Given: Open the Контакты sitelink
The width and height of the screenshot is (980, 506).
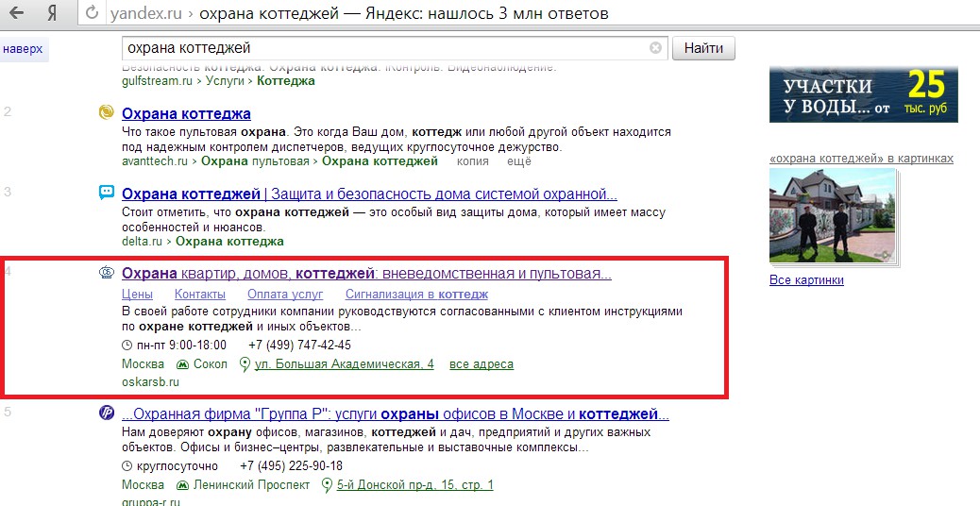Looking at the screenshot, I should (200, 295).
